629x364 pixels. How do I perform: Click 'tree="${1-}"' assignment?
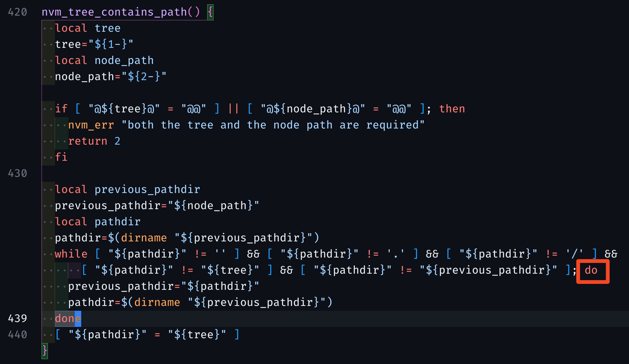coord(94,44)
